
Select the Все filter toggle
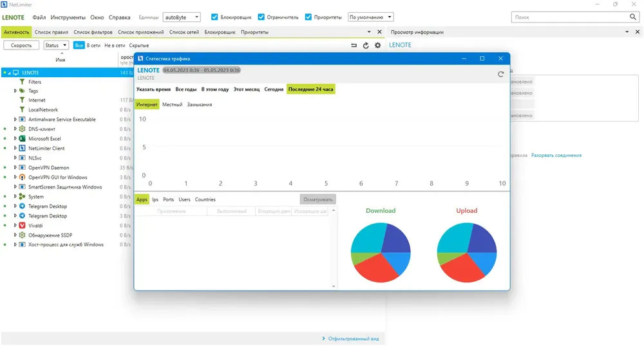(x=79, y=45)
